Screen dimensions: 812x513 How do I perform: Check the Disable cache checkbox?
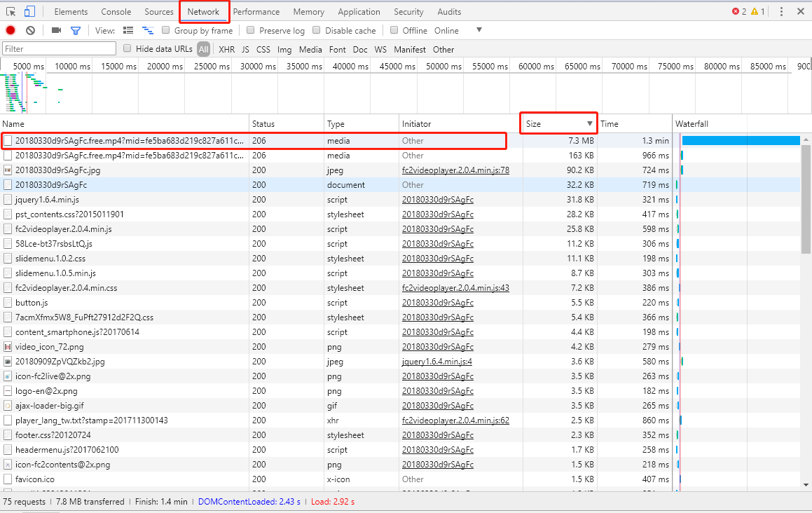pos(317,30)
